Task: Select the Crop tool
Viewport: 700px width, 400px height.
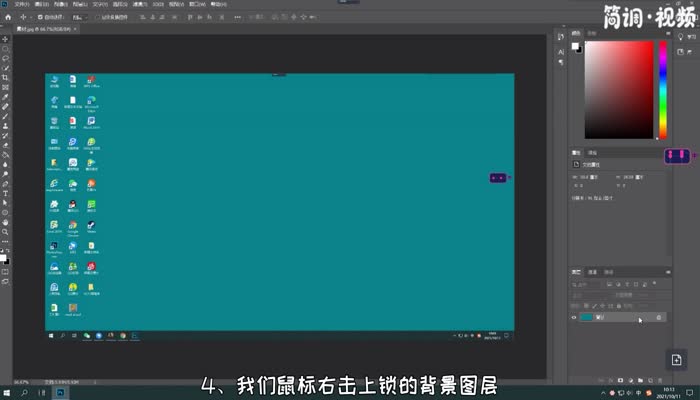Action: tap(5, 78)
